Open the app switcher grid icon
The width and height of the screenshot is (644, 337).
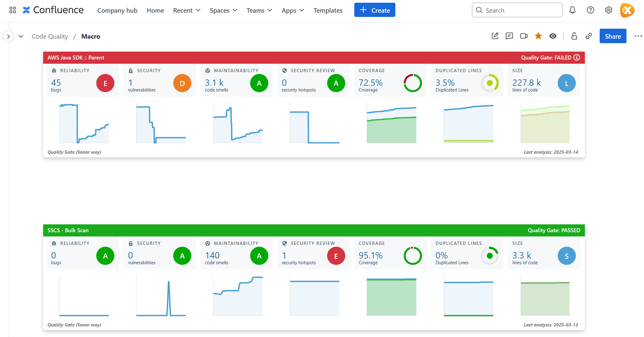tap(12, 10)
